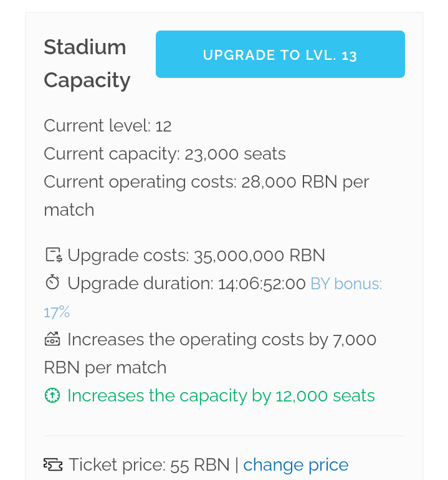Image resolution: width=448 pixels, height=480 pixels.
Task: Click the stopwatch icon beside Upgrade duration
Action: (x=52, y=282)
